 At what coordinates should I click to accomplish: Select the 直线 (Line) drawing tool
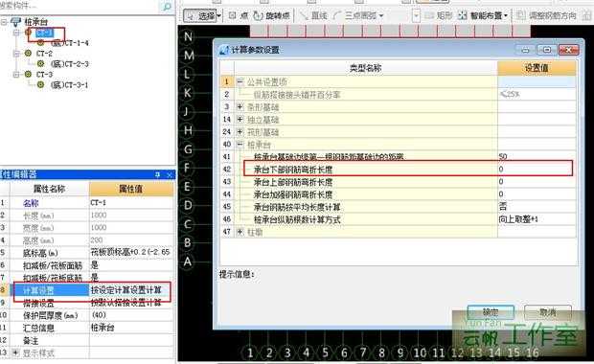pyautogui.click(x=313, y=15)
